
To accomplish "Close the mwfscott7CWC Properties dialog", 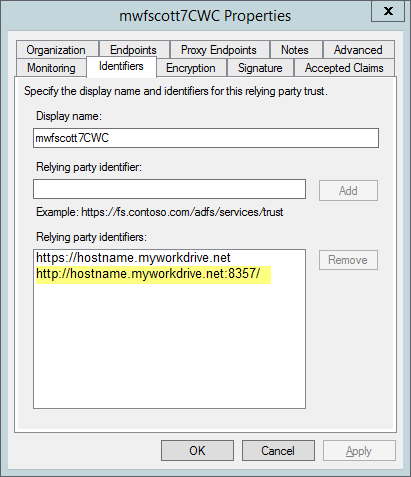I will point(388,11).
